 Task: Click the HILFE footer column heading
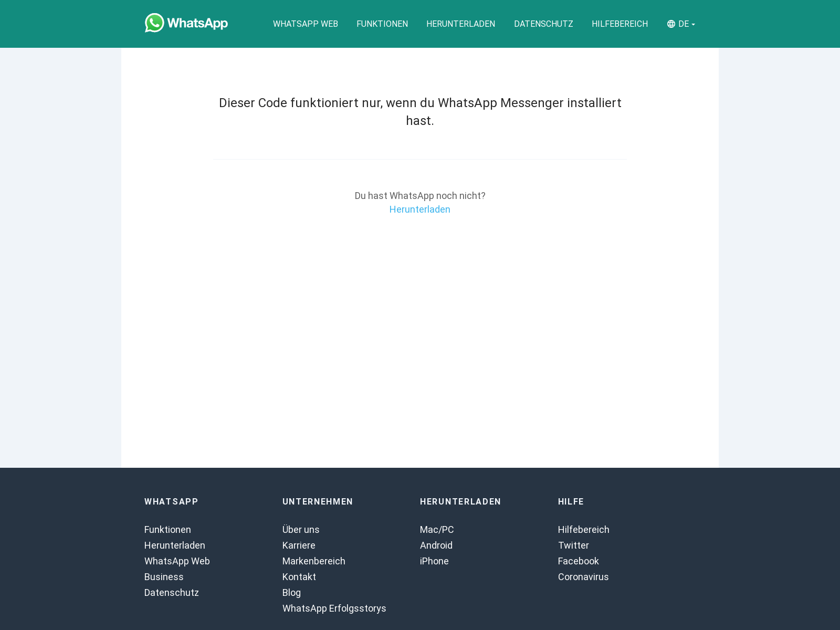tap(571, 501)
